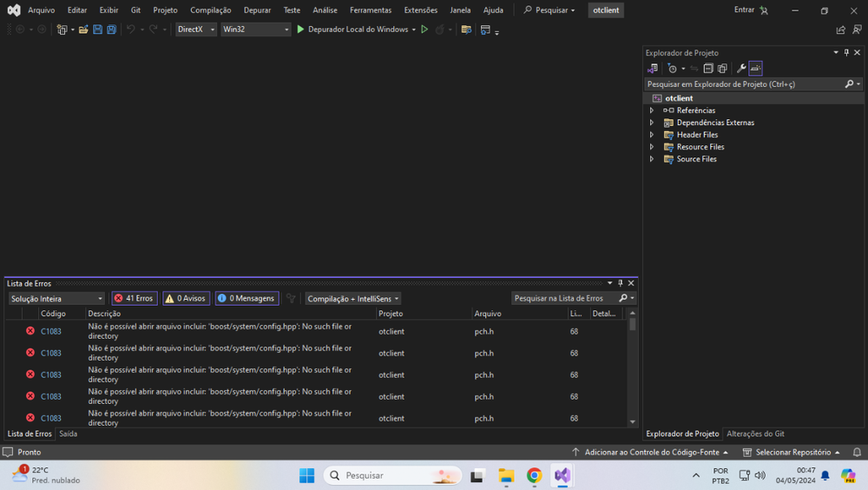Click the Save All toolbar icon
The height and width of the screenshot is (490, 868).
coord(111,30)
